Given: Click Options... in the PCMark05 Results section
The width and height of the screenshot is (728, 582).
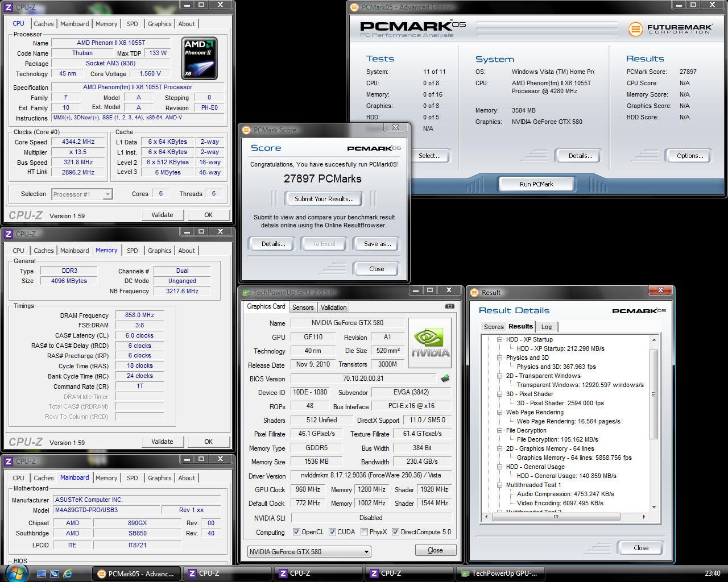Looking at the screenshot, I should (x=690, y=156).
